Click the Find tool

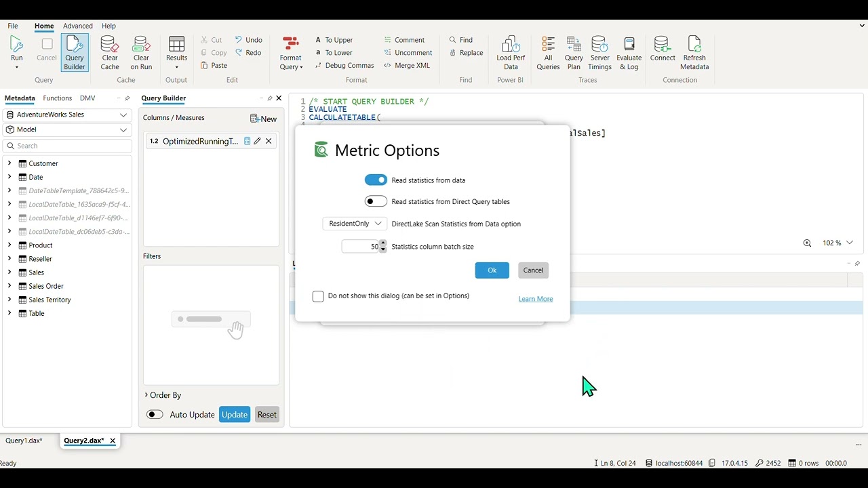[461, 40]
